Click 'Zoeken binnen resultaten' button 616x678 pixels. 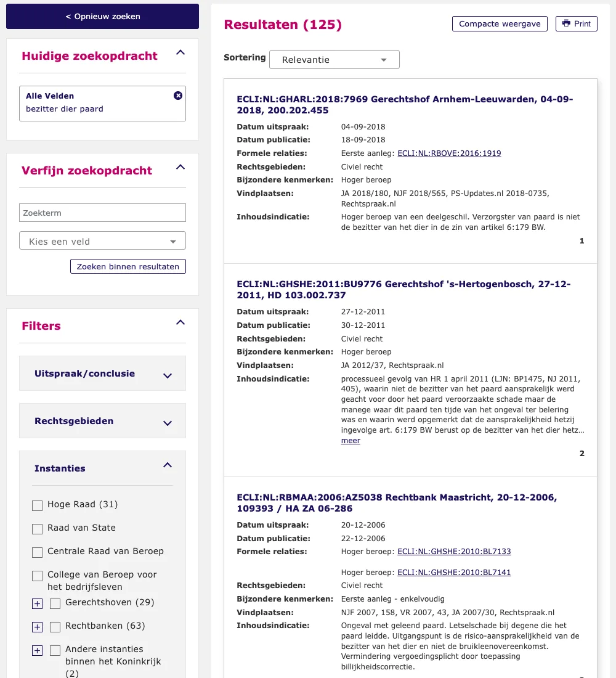point(128,266)
